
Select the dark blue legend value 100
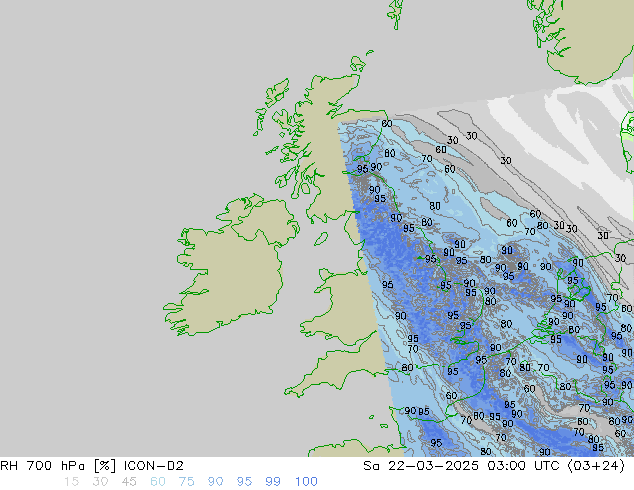[306, 482]
